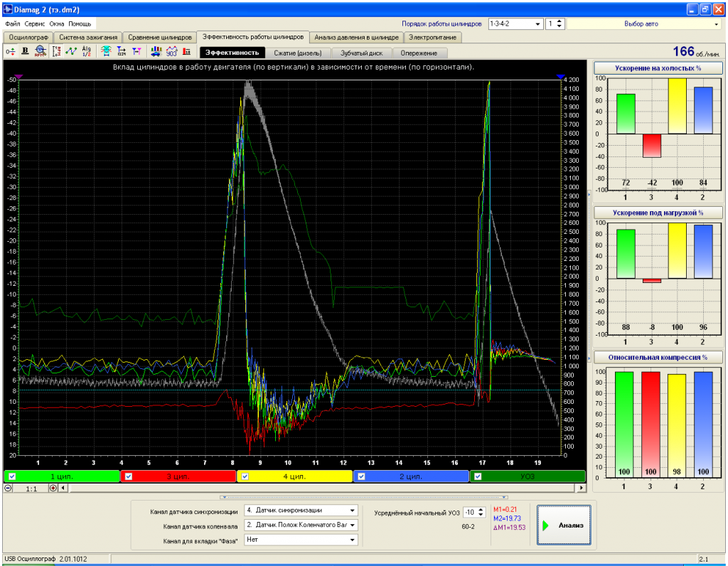Open the Зубчатый диск sub-tab
The image size is (728, 566).
point(362,53)
